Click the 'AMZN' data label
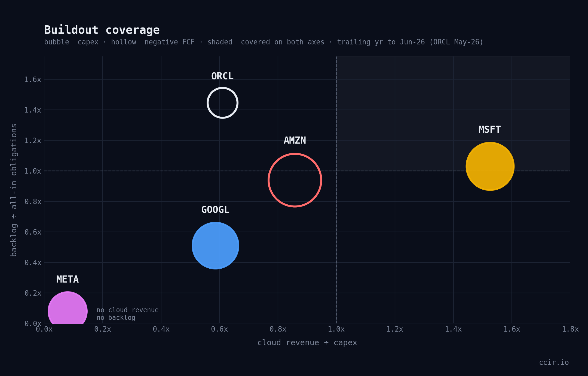This screenshot has height=376, width=588. 295,140
